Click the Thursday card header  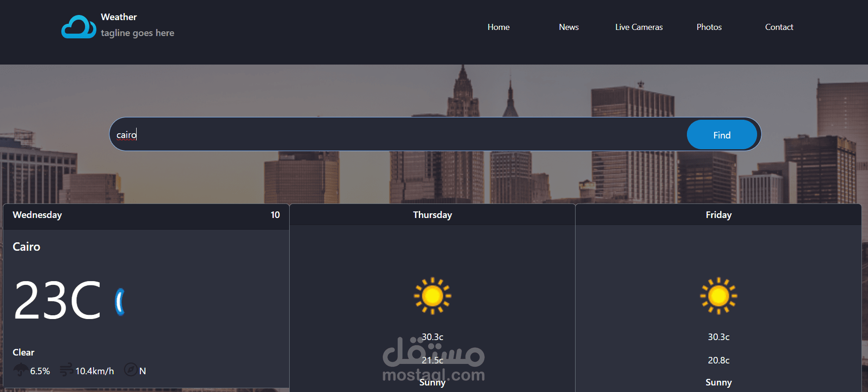pos(432,215)
